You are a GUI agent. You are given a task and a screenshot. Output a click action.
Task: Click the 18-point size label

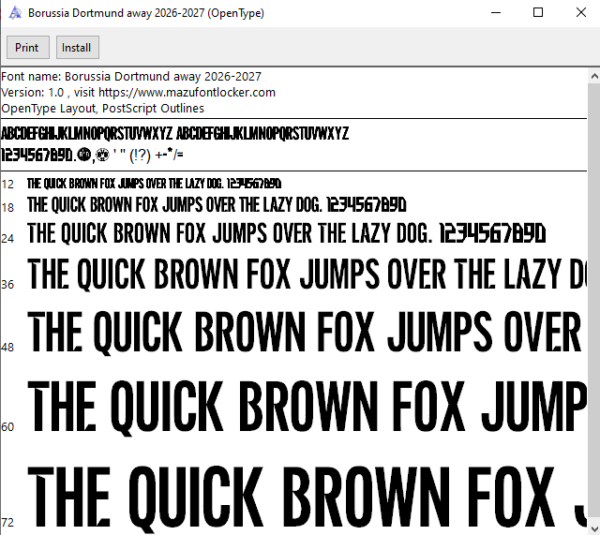[x=8, y=208]
